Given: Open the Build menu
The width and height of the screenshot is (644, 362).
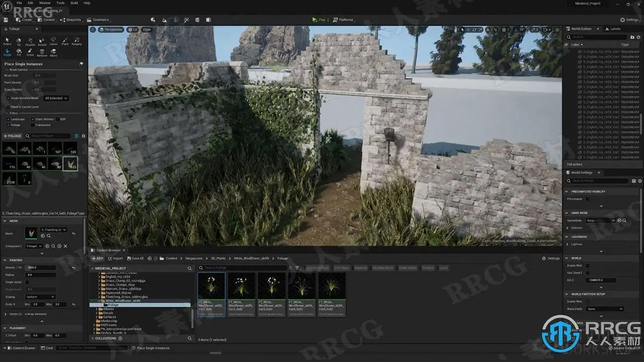Looking at the screenshot, I should click(74, 3).
